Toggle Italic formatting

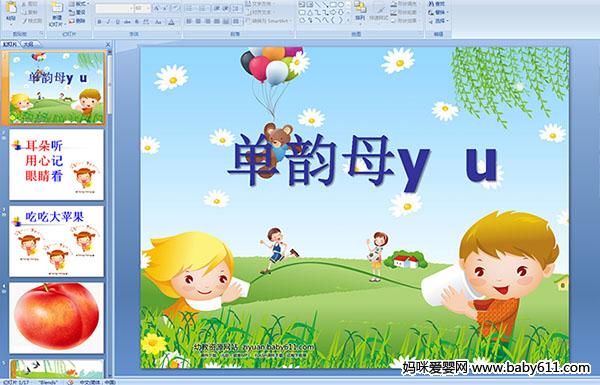point(108,22)
